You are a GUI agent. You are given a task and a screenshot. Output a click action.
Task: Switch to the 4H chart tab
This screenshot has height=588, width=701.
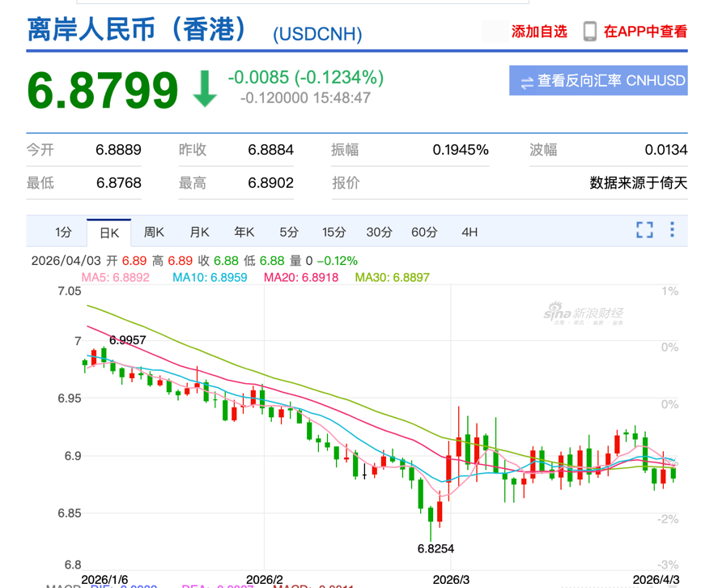(x=469, y=232)
